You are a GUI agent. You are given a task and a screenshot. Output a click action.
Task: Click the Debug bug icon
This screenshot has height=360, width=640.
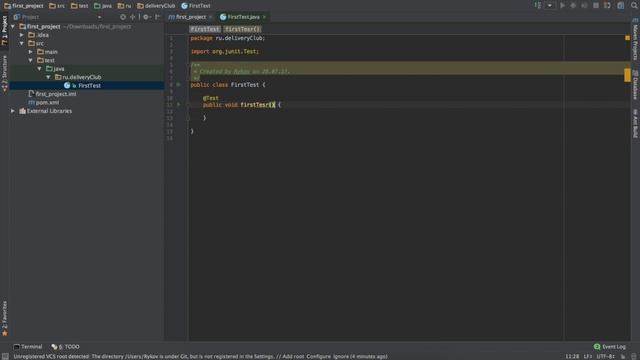pyautogui.click(x=573, y=5)
